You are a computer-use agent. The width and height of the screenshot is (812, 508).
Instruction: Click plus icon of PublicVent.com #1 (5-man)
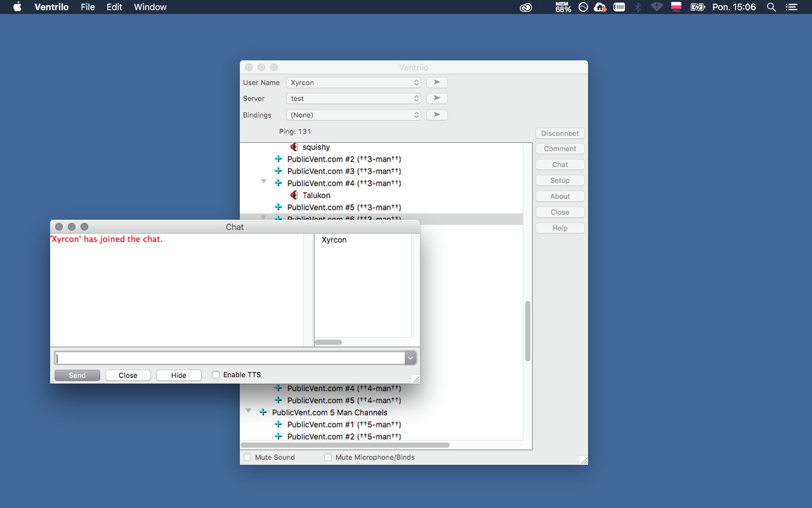point(278,424)
